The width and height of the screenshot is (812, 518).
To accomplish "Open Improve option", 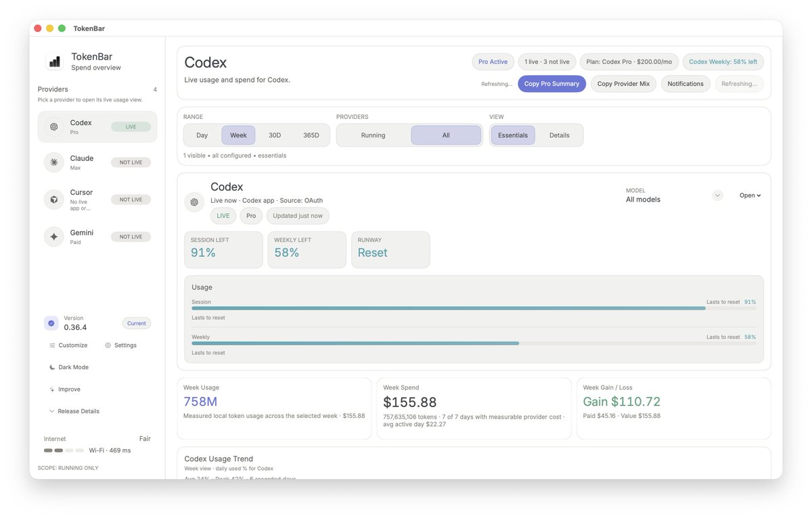I will point(65,390).
